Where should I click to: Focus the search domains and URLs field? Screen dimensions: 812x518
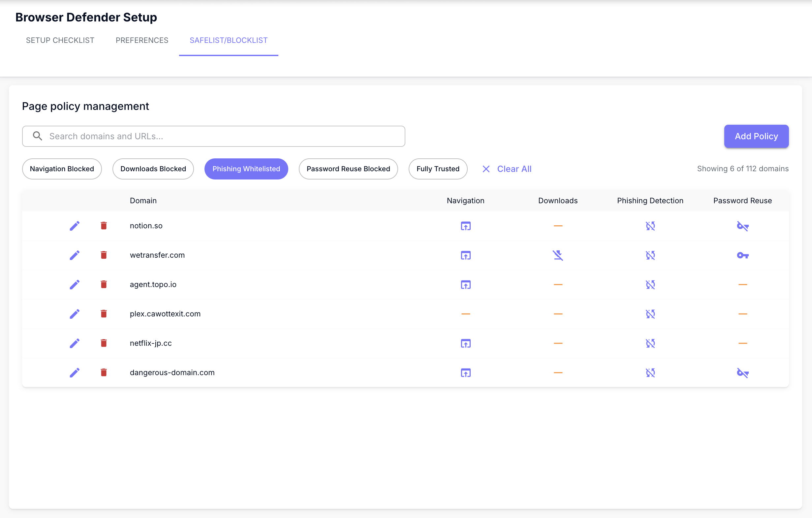coord(213,136)
